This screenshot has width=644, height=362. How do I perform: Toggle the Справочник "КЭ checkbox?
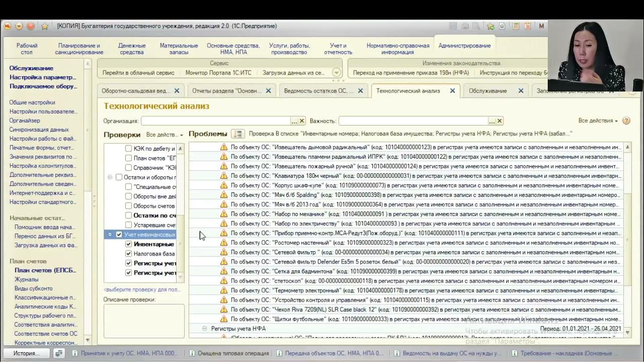[128, 168]
